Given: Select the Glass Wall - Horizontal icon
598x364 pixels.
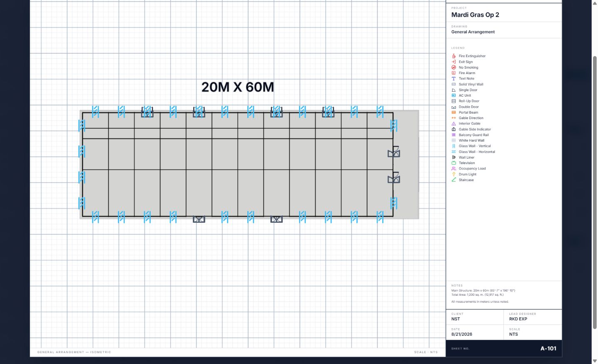Looking at the screenshot, I should tap(453, 152).
